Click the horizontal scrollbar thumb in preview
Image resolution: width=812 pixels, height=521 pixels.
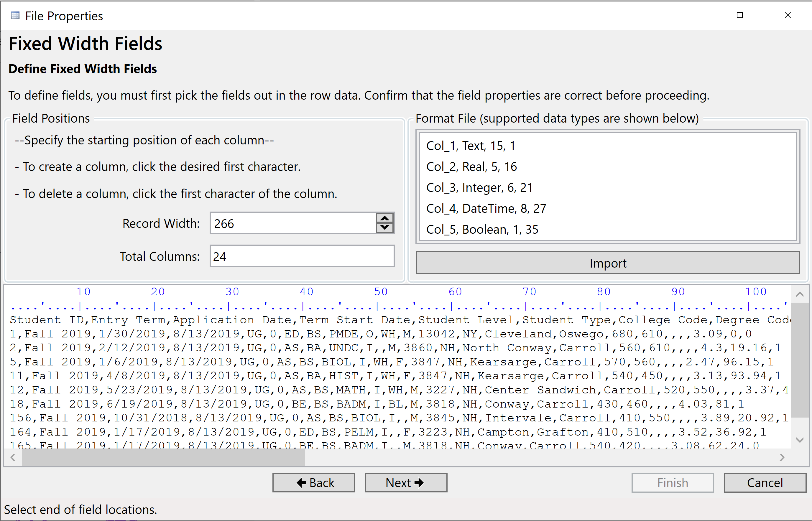[x=163, y=457]
